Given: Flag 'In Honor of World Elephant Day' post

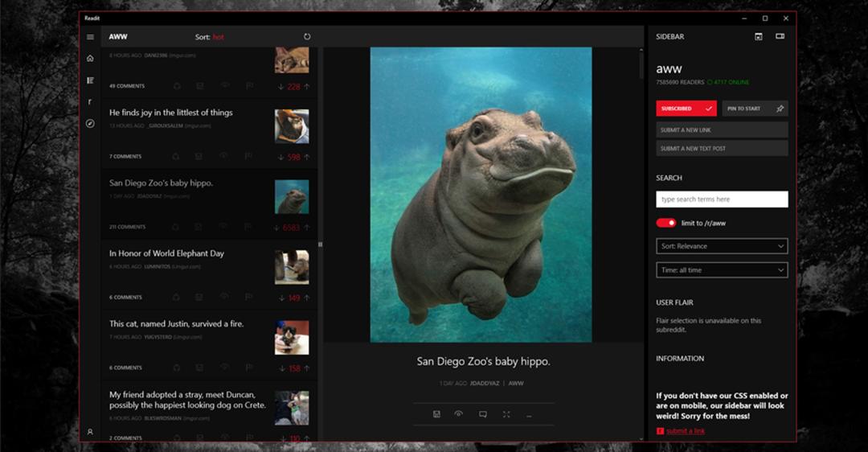Looking at the screenshot, I should point(248,298).
